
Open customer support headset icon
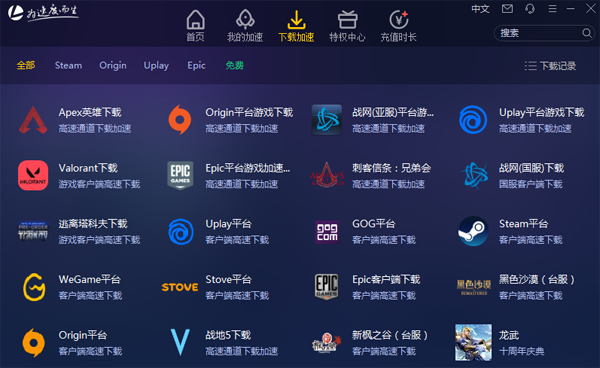[x=530, y=8]
